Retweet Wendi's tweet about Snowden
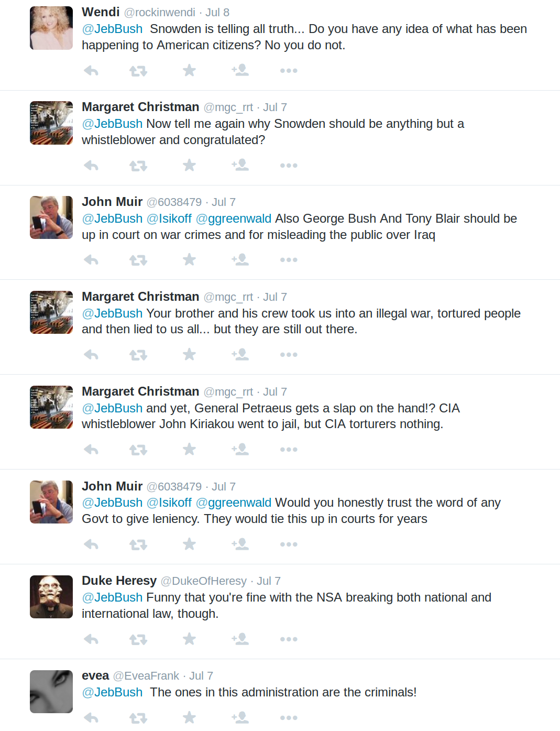 pos(138,71)
